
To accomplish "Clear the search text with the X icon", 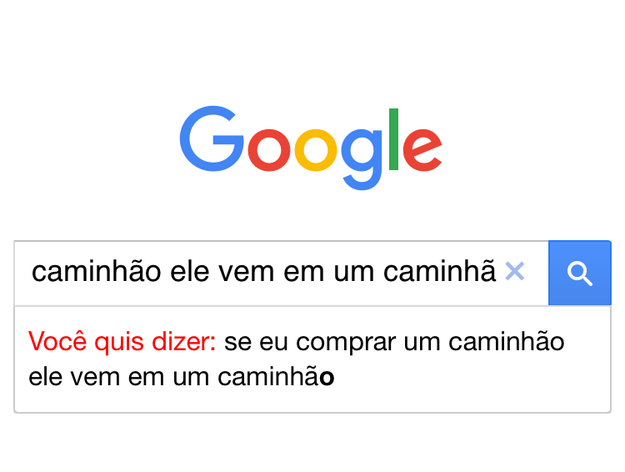I will click(x=515, y=271).
